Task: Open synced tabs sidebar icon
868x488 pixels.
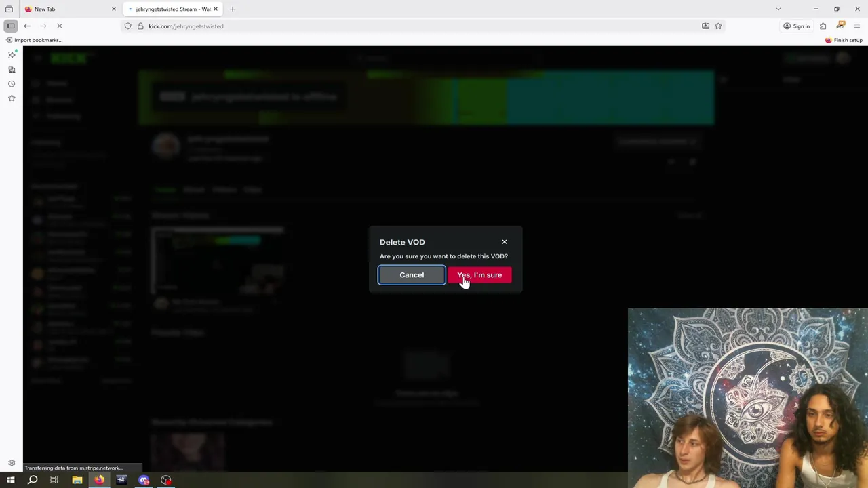Action: coord(12,69)
